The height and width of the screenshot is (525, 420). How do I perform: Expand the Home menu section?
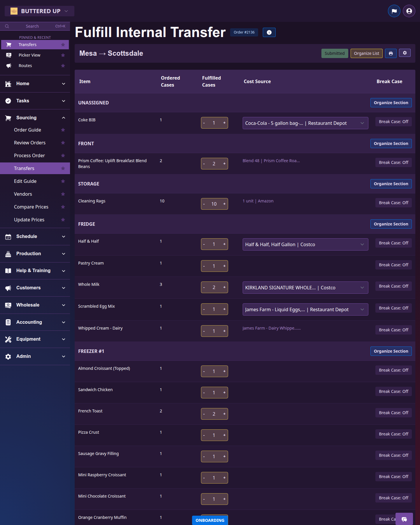coord(35,84)
